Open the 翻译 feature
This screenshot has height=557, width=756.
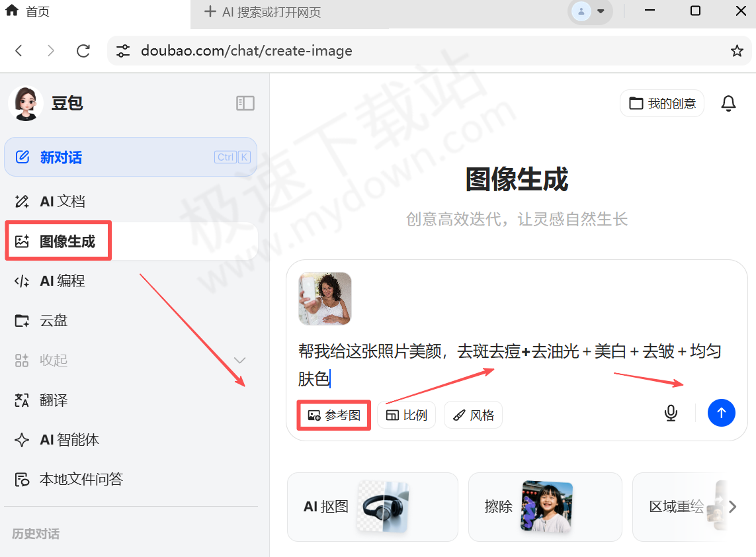click(x=54, y=400)
